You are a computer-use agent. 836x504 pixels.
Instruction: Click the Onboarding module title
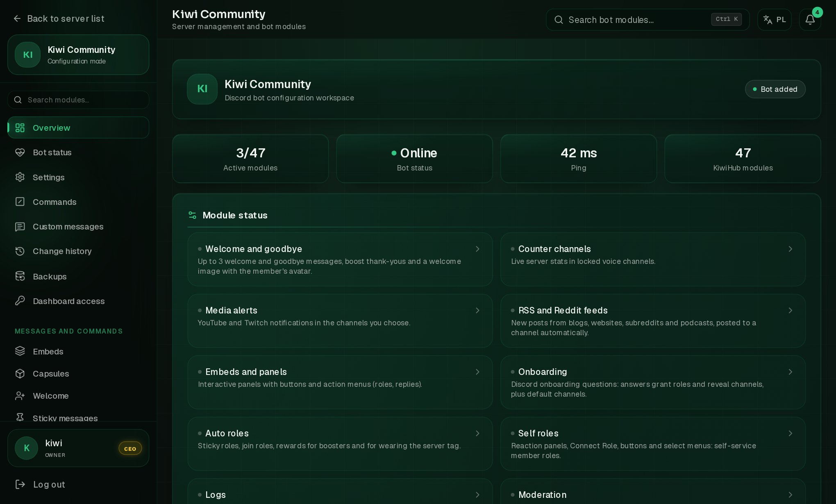click(543, 372)
